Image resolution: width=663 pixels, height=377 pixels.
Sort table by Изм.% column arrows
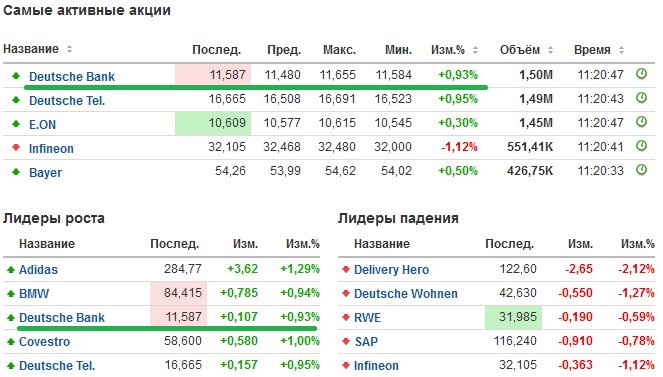pyautogui.click(x=475, y=50)
